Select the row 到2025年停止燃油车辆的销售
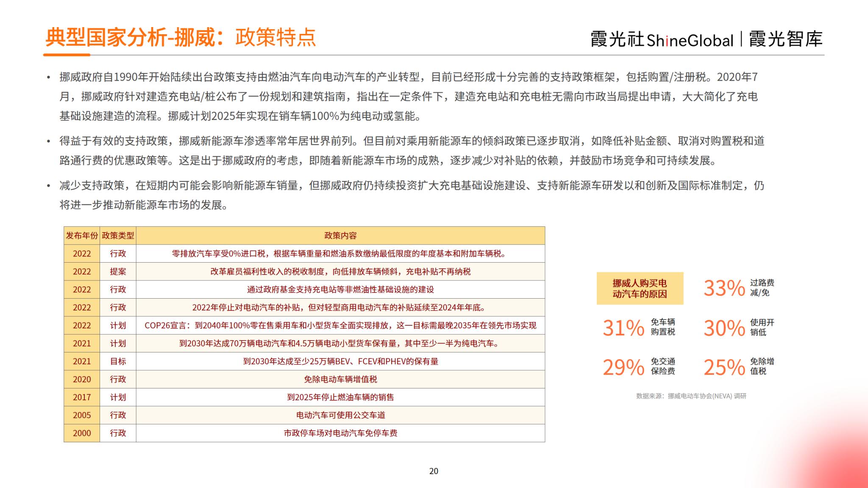 point(340,397)
